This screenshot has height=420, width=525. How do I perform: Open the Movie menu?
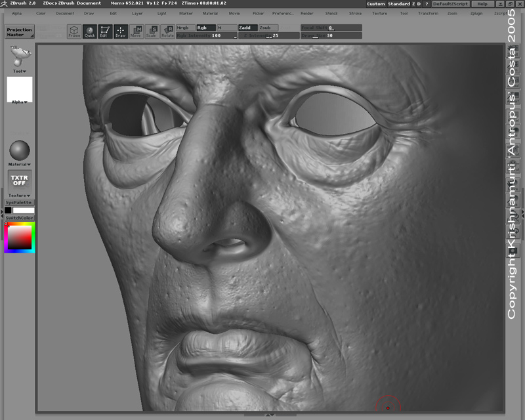[x=234, y=13]
